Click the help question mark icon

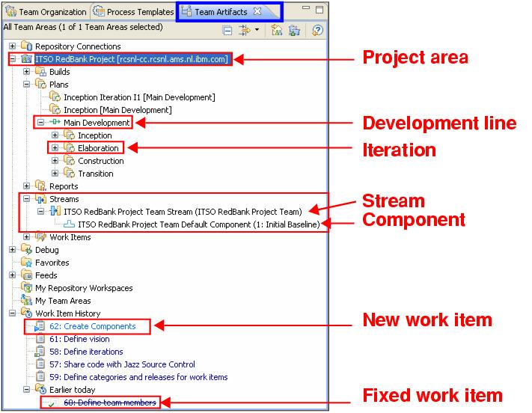(x=317, y=31)
